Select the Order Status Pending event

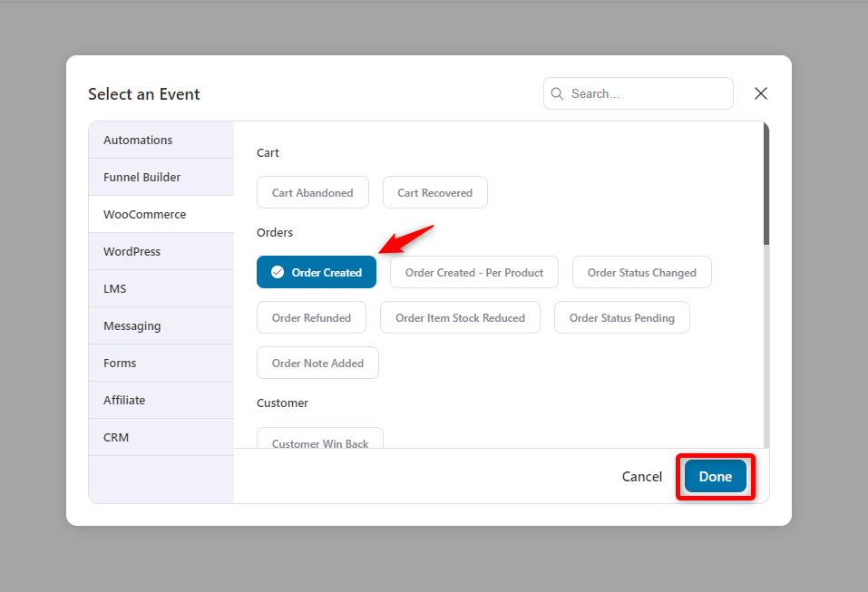[621, 317]
